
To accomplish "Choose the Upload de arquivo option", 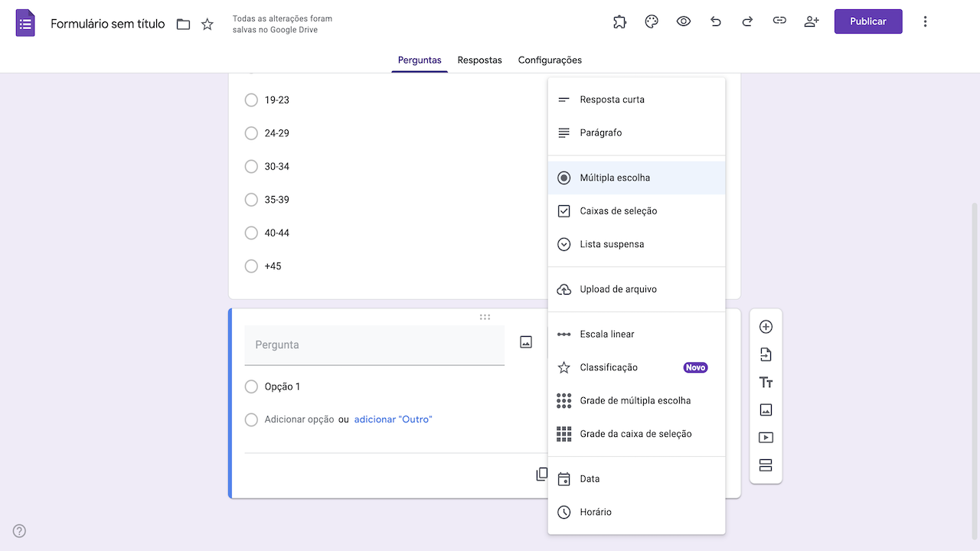I will pyautogui.click(x=616, y=289).
